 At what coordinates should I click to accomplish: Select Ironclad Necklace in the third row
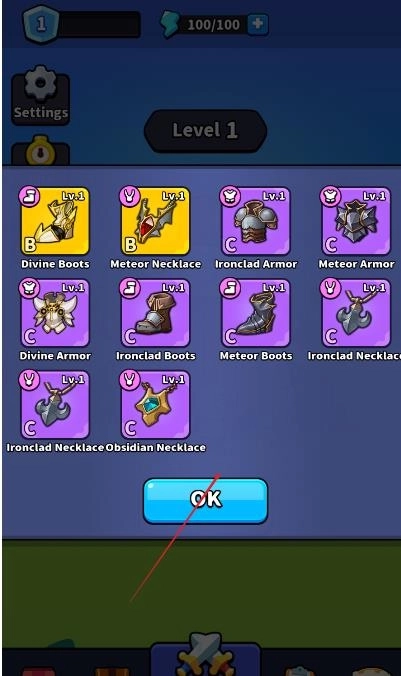point(55,405)
